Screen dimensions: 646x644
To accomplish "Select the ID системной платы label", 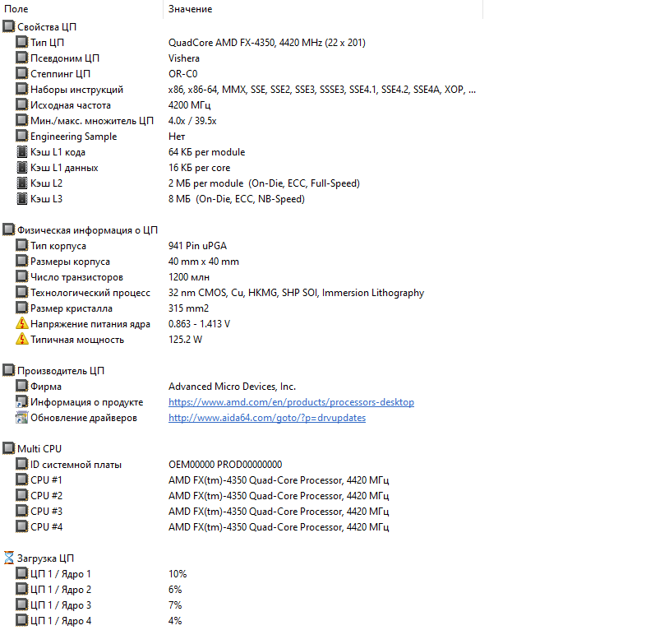I will click(x=76, y=465).
